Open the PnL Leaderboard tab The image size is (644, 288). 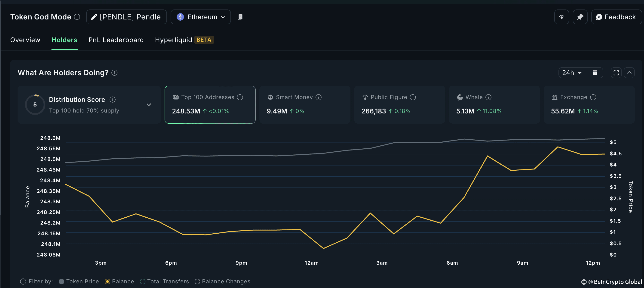(116, 40)
